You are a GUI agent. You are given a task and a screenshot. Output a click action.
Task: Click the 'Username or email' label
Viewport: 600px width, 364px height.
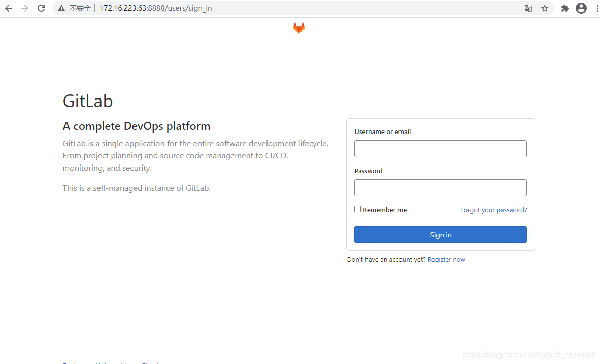coord(383,131)
